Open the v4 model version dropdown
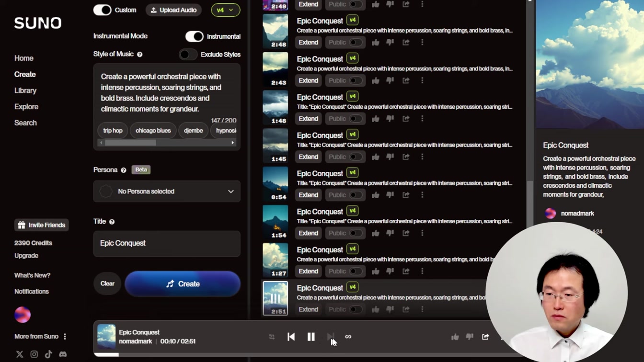The image size is (644, 362). pos(225,10)
